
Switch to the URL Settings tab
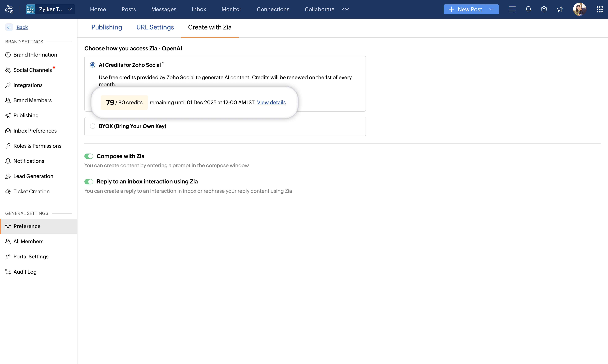point(155,27)
